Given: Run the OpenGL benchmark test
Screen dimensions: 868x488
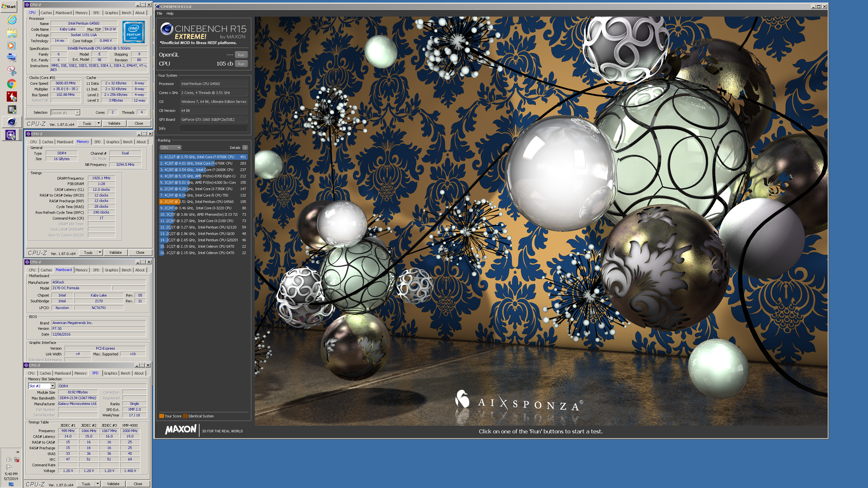Looking at the screenshot, I should (x=241, y=55).
